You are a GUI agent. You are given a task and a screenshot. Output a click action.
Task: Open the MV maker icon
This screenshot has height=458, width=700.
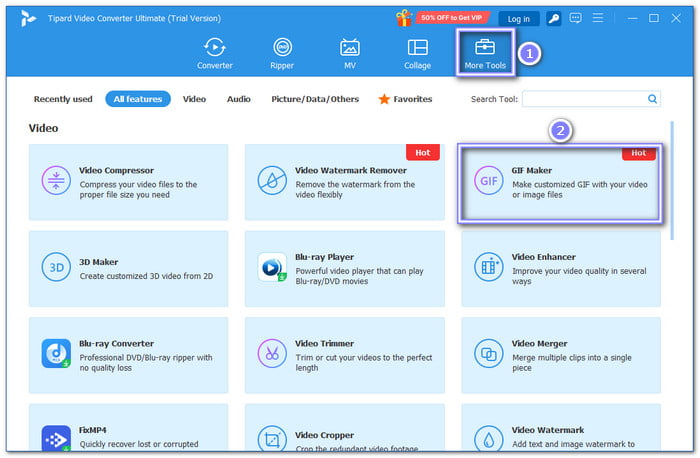click(x=350, y=54)
